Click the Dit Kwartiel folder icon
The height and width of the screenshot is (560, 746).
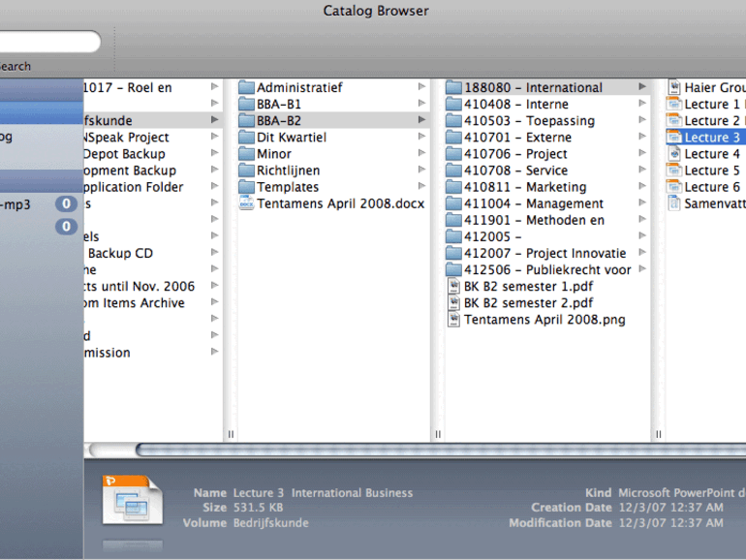[246, 137]
